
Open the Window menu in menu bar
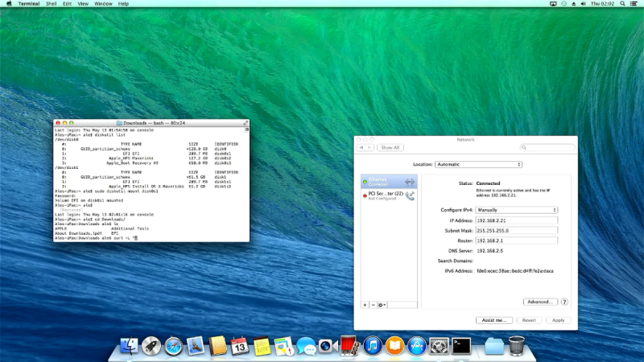[x=103, y=4]
